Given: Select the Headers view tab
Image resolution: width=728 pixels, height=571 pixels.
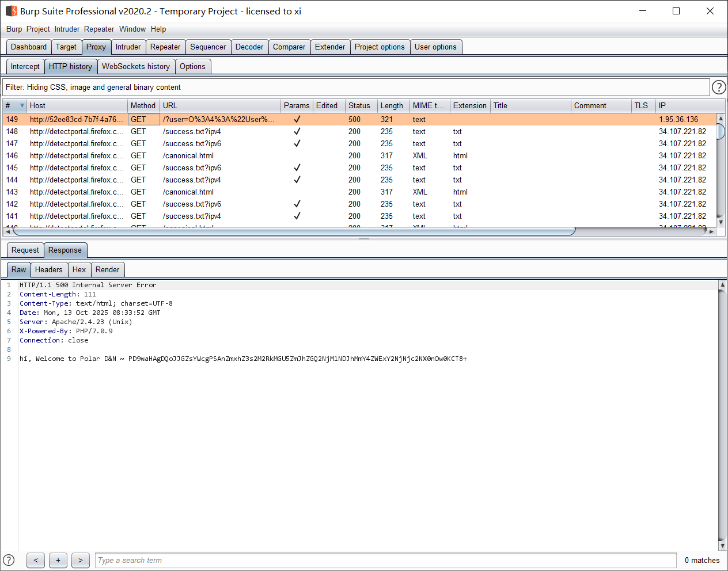Looking at the screenshot, I should click(x=49, y=270).
